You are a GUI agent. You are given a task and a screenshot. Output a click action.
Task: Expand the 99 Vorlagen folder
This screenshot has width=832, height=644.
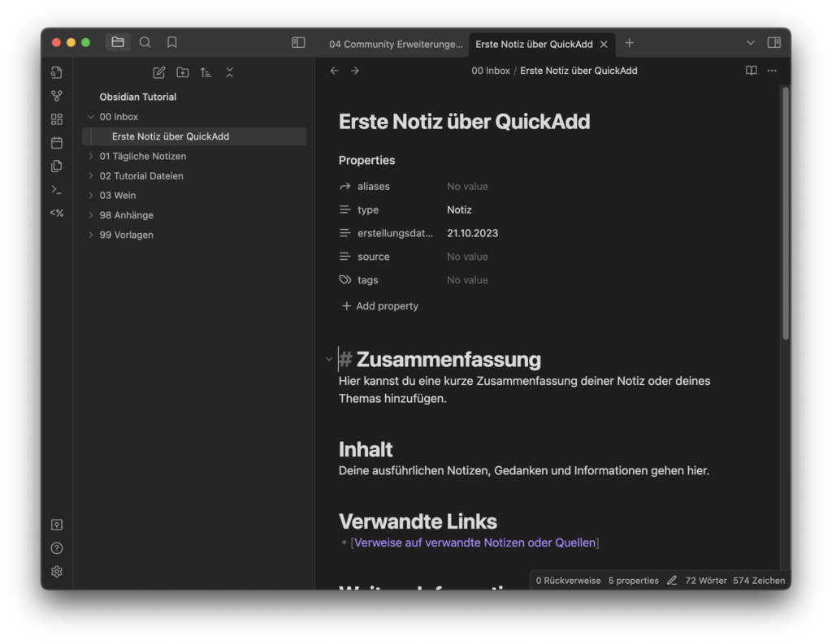coord(91,235)
